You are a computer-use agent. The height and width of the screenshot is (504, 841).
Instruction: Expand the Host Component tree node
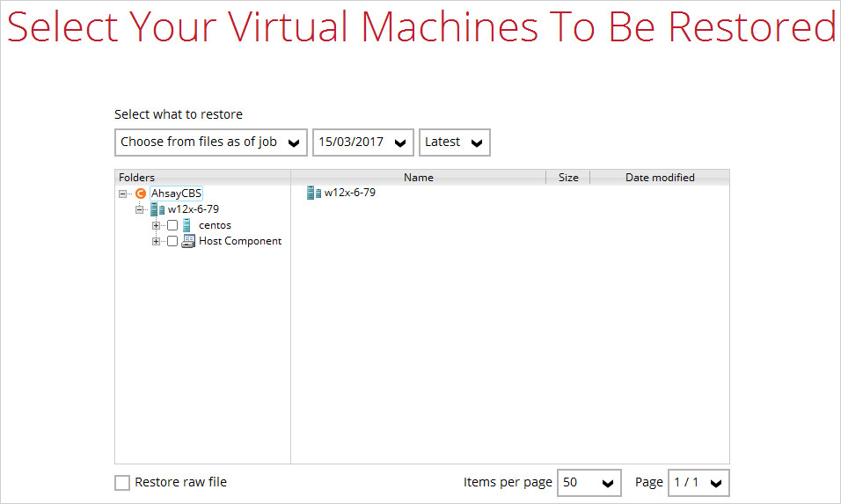(x=156, y=241)
